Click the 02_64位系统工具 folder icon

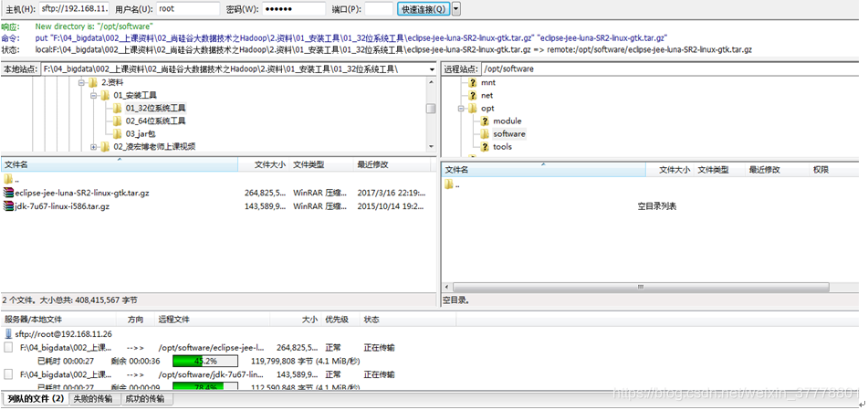(117, 121)
